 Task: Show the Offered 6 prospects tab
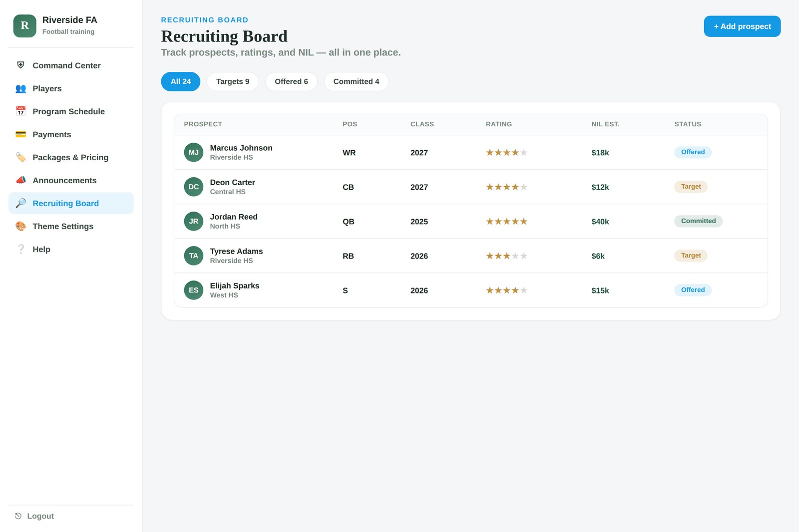pyautogui.click(x=291, y=81)
